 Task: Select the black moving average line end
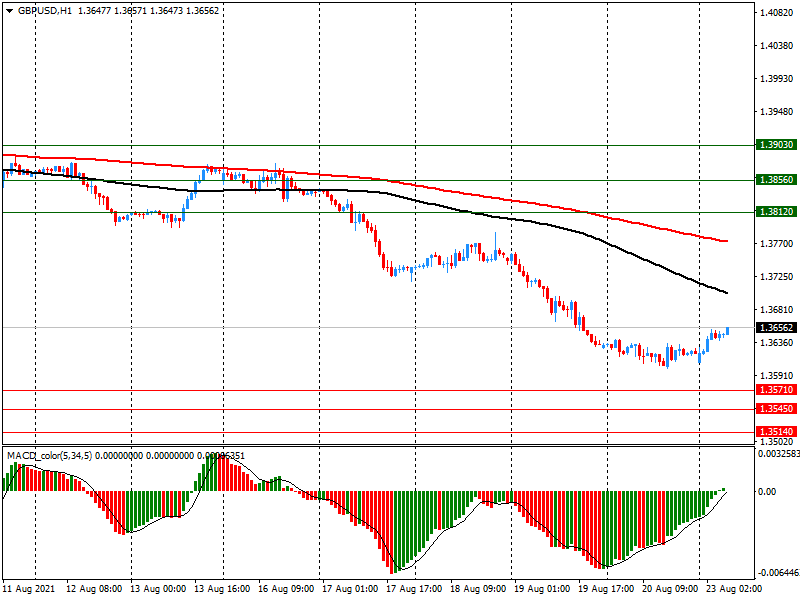click(x=726, y=292)
